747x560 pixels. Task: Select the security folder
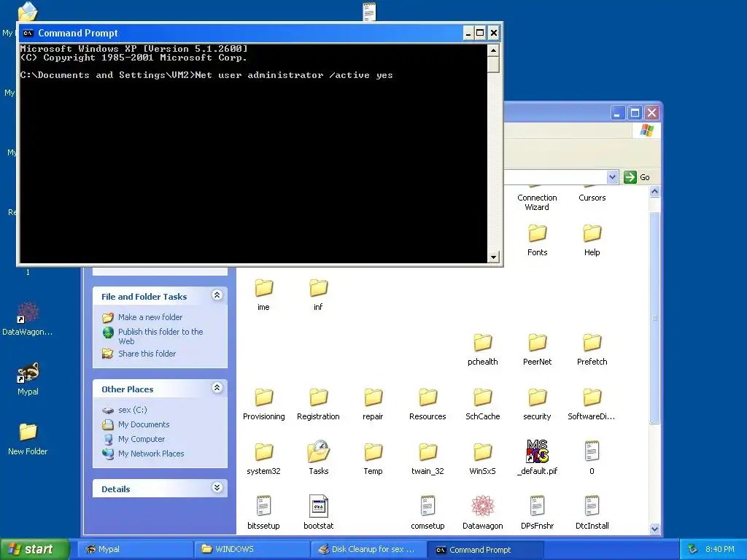click(x=538, y=404)
